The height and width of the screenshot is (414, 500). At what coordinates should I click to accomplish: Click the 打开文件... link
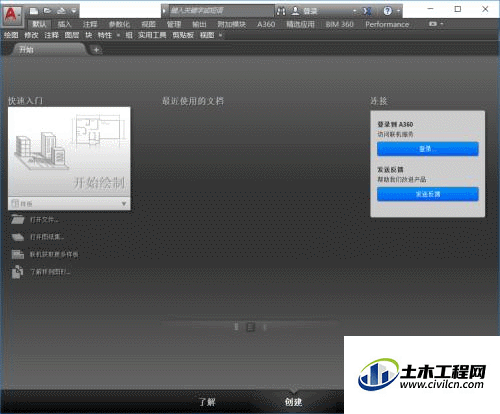click(44, 220)
